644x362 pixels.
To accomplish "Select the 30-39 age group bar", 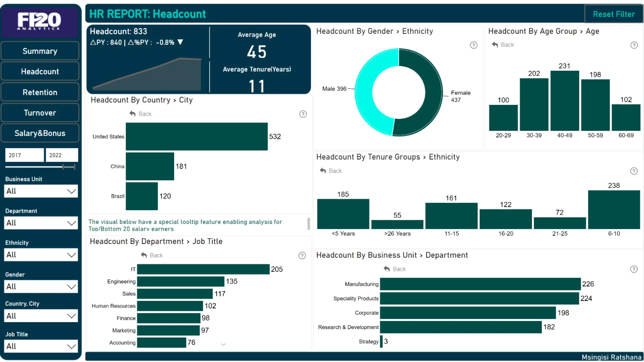I will pos(534,105).
